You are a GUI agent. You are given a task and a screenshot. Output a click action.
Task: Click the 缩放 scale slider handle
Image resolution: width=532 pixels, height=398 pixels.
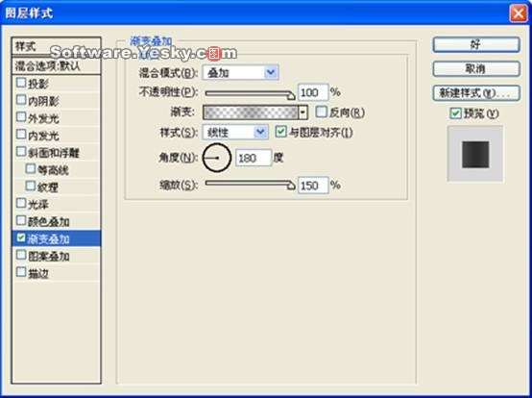[291, 186]
